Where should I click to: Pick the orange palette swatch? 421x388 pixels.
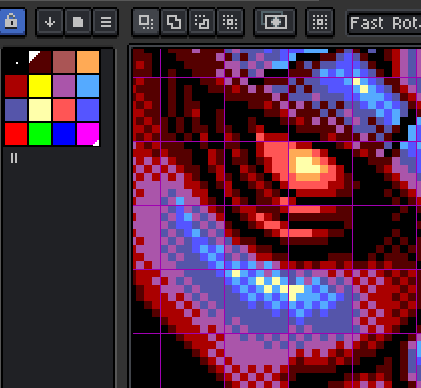click(x=88, y=62)
